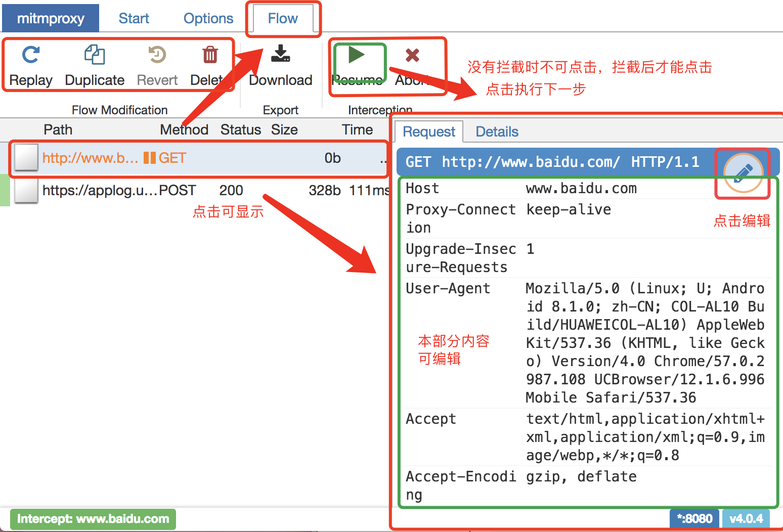Click the Duplicate flow icon
This screenshot has width=783, height=532.
94,55
